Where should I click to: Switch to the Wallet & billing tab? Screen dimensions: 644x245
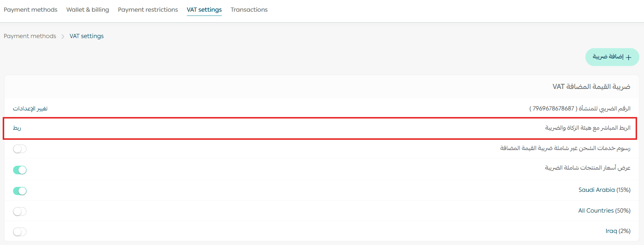tap(88, 10)
